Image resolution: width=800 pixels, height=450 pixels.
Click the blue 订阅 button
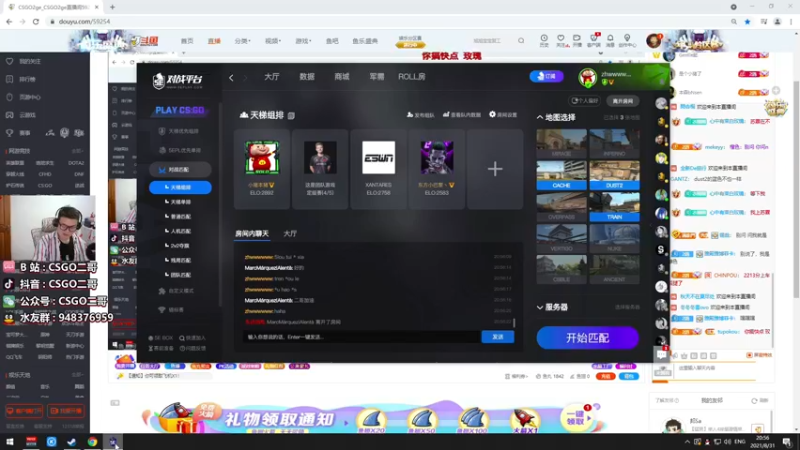coord(546,76)
